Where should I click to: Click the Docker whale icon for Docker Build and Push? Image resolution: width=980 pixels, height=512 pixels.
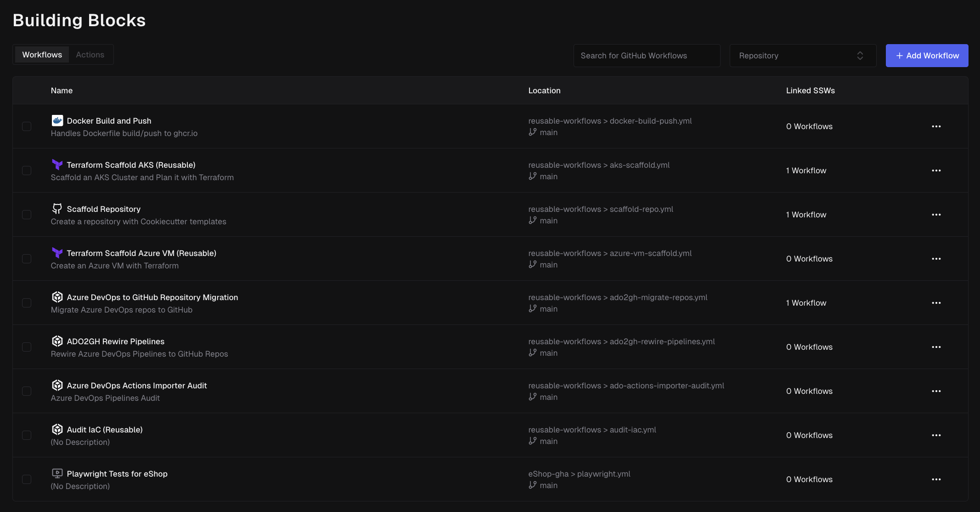tap(57, 120)
